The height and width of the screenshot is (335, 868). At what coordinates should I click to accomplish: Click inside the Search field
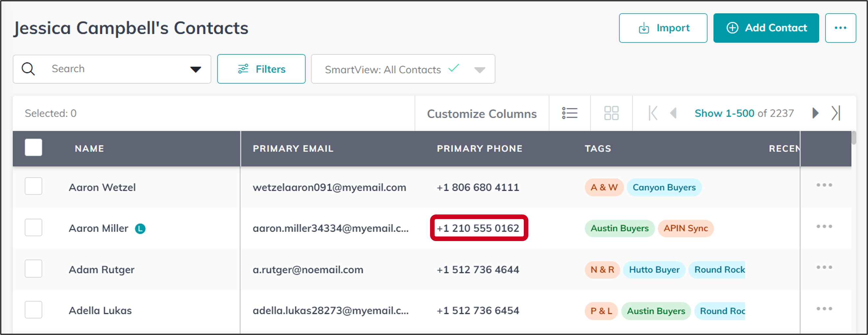point(101,69)
